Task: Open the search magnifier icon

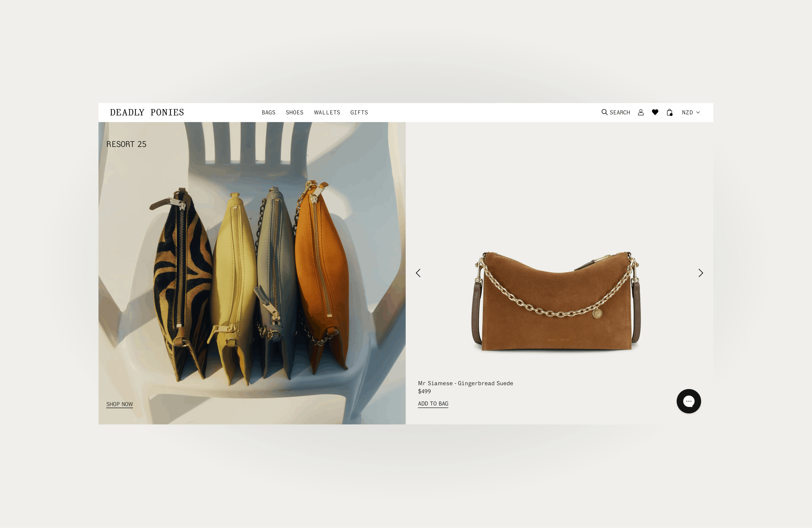Action: pos(604,112)
